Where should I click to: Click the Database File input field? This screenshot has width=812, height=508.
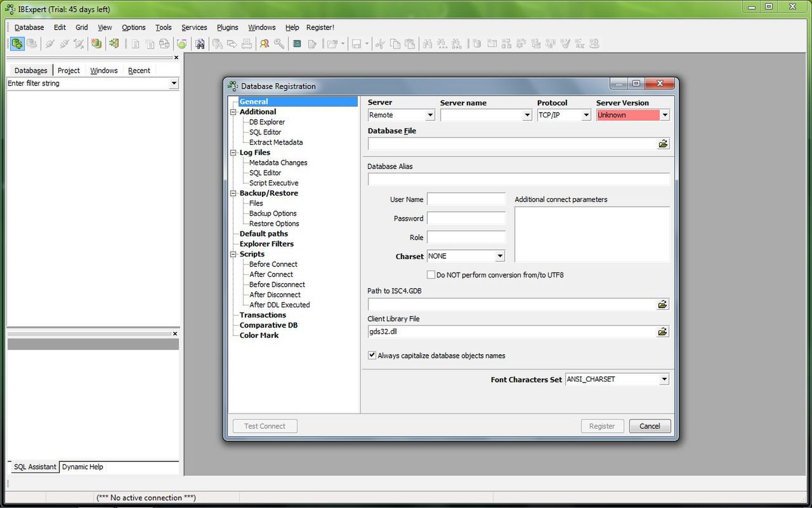tap(512, 144)
